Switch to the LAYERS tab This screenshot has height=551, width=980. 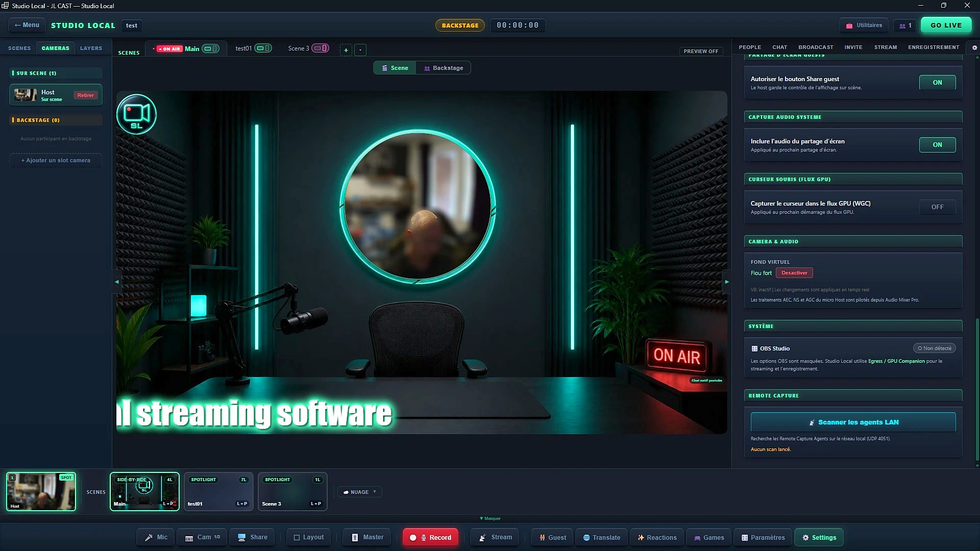click(x=91, y=48)
